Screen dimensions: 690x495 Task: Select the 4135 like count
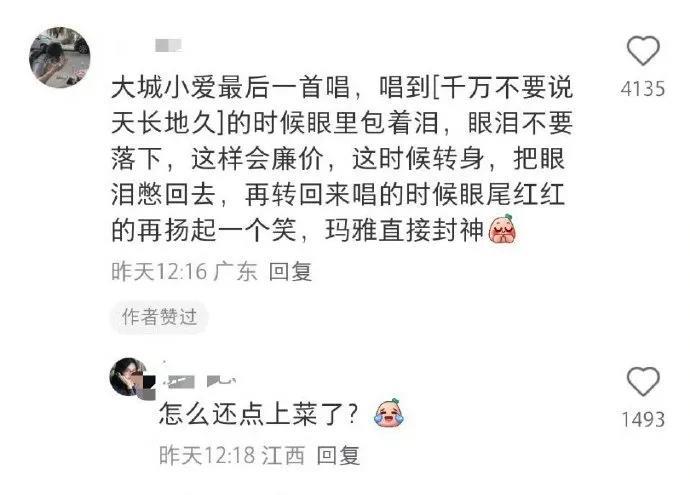click(x=643, y=89)
